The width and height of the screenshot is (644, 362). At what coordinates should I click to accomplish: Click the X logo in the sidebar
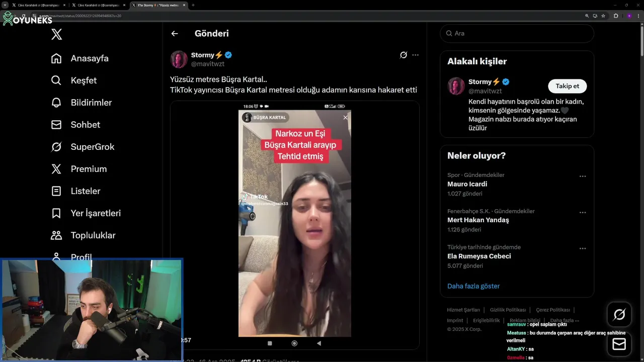(56, 34)
